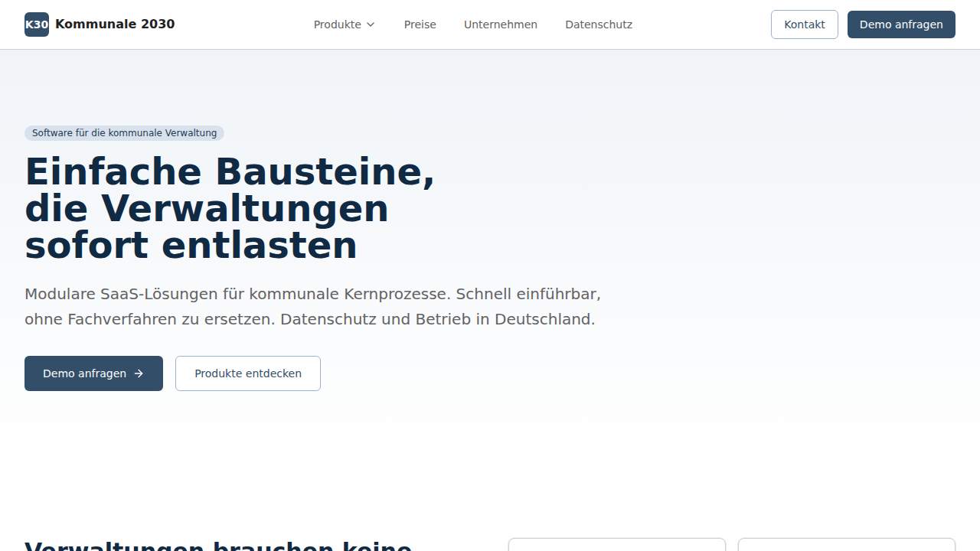Go to the Preise page
Image resolution: width=980 pixels, height=551 pixels.
[420, 24]
